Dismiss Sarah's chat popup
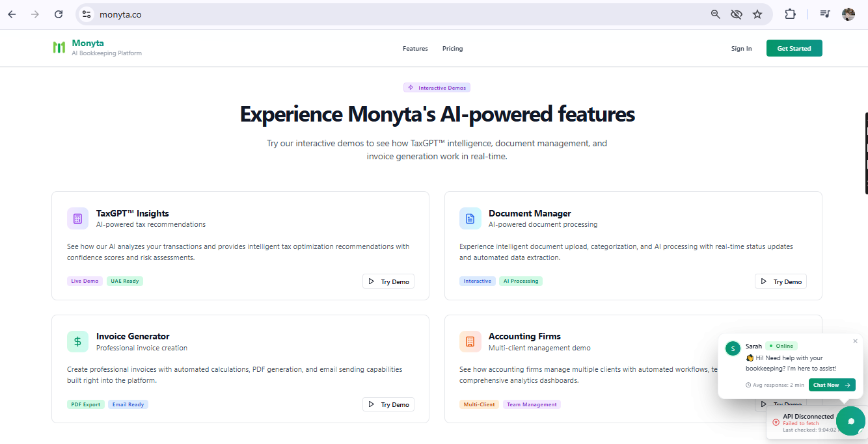 tap(855, 341)
